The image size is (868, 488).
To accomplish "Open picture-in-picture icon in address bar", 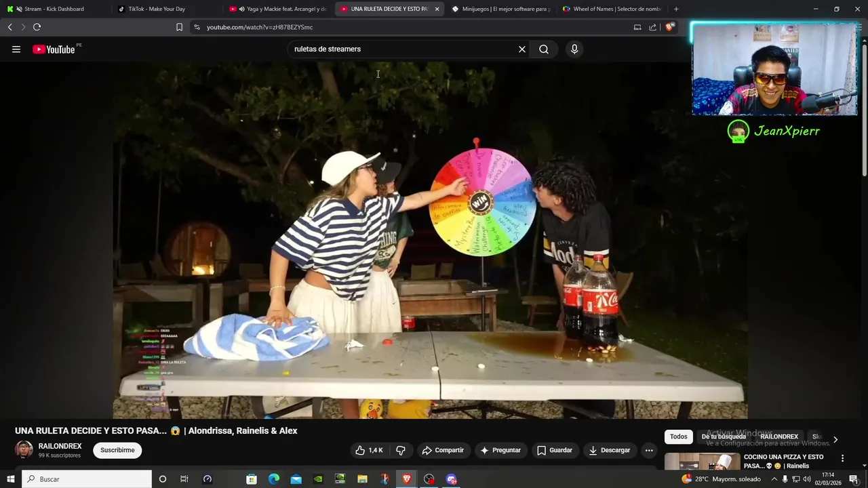I will [x=637, y=27].
